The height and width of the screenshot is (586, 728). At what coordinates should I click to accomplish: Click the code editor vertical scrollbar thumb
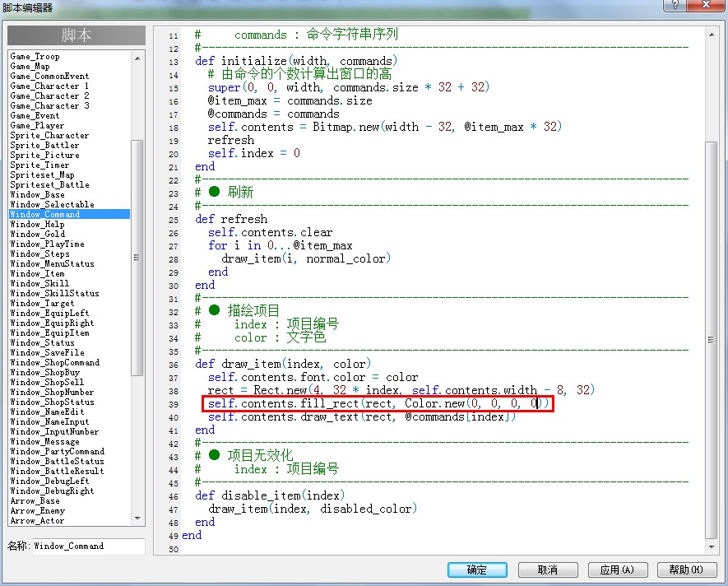click(712, 340)
